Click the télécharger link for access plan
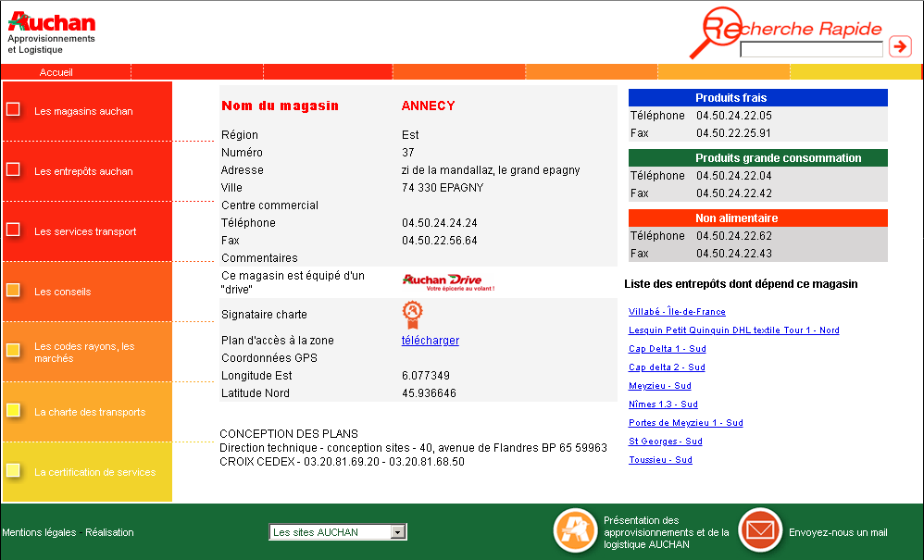Image resolution: width=924 pixels, height=560 pixels. point(431,341)
